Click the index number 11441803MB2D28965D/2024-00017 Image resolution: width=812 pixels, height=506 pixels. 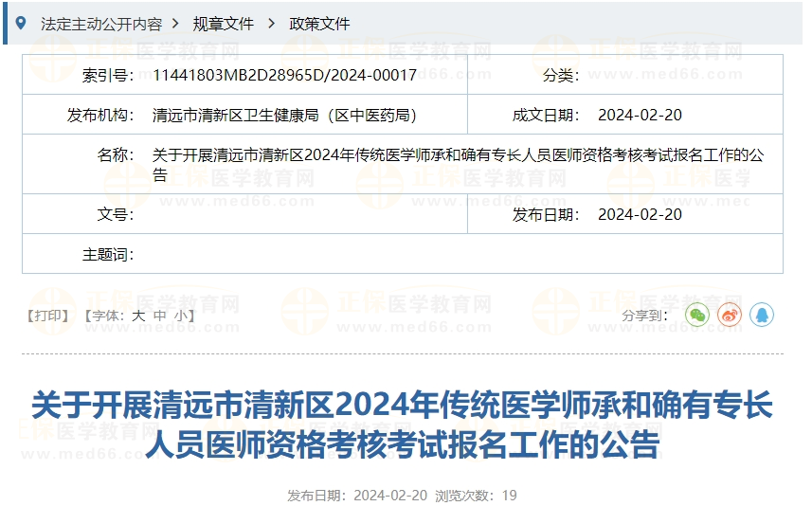pyautogui.click(x=284, y=75)
